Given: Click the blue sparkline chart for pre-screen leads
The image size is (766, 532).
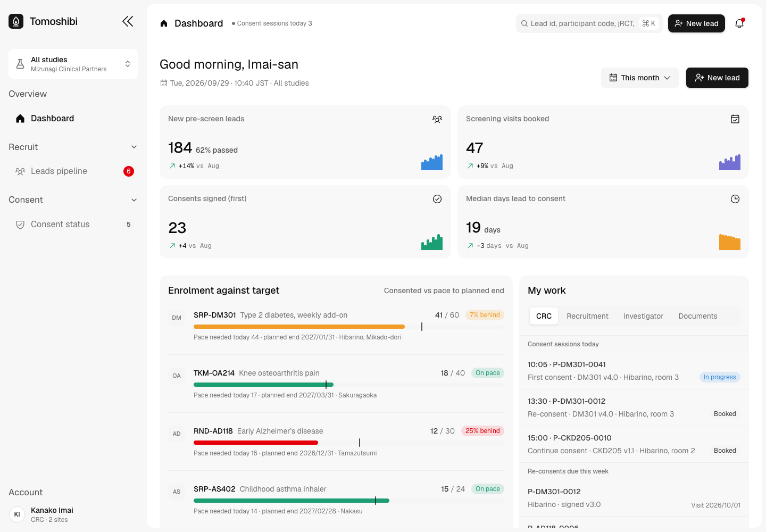Looking at the screenshot, I should point(432,162).
